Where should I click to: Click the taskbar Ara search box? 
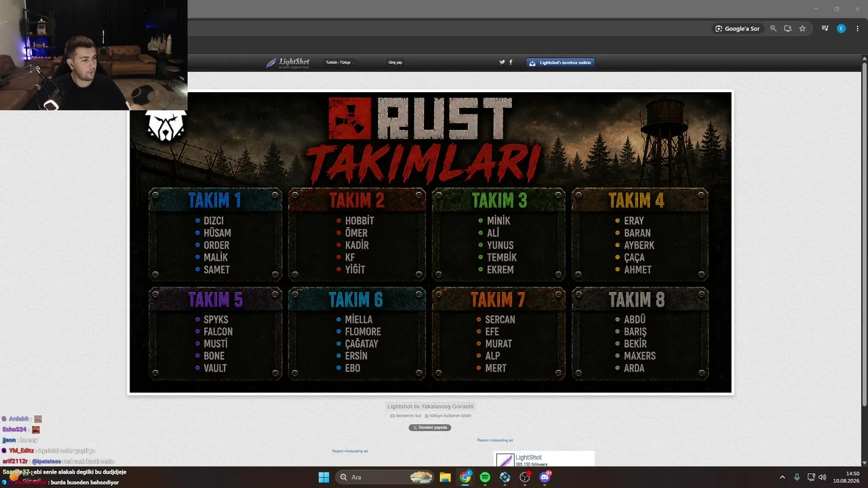[x=385, y=477]
